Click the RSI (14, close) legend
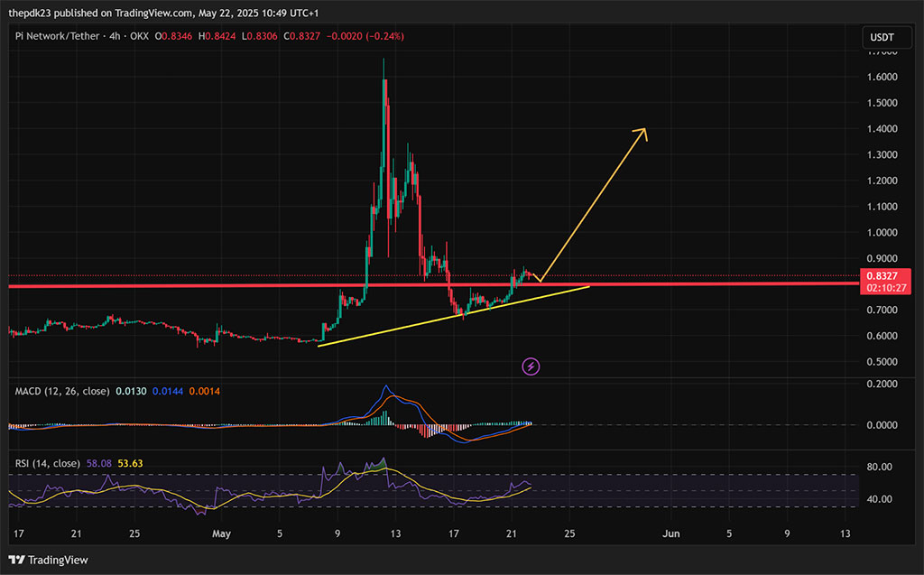 48,464
